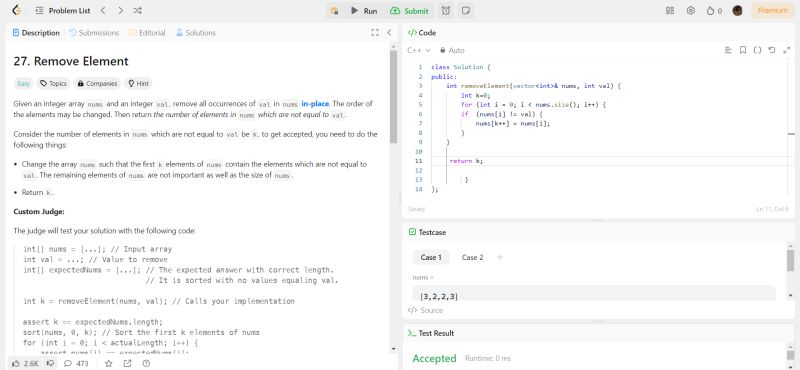Open the LeetCode home logo
Image resolution: width=800 pixels, height=370 pixels.
pos(16,10)
